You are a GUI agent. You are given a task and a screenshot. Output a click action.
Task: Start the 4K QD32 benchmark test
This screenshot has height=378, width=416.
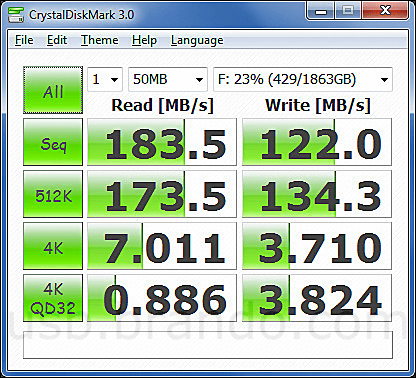[x=53, y=298]
